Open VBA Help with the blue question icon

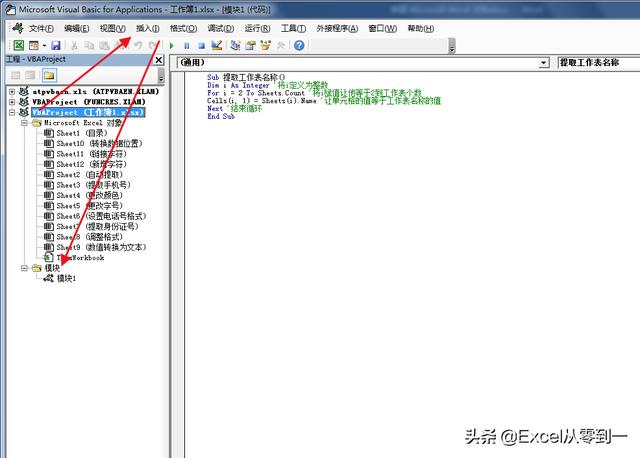[x=299, y=45]
